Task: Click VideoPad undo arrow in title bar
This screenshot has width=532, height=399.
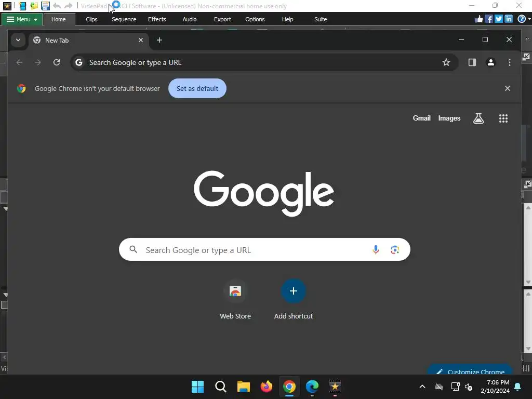Action: tap(57, 6)
